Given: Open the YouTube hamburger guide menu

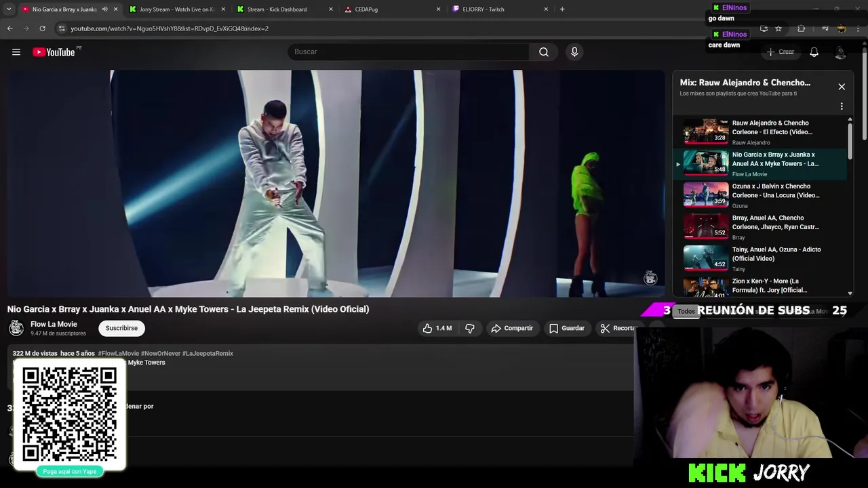Looking at the screenshot, I should (x=16, y=52).
